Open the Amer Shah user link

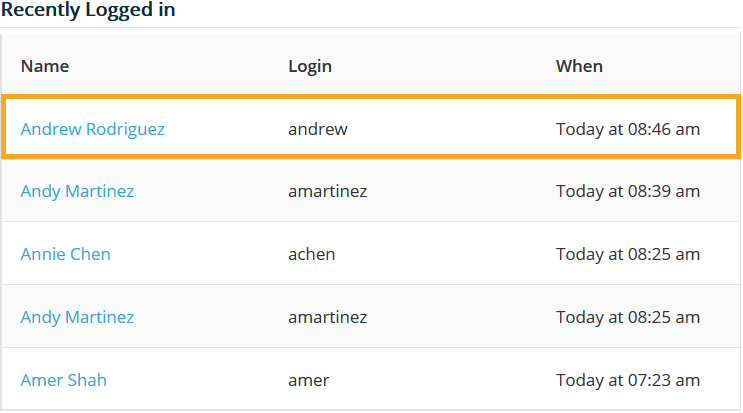point(63,380)
